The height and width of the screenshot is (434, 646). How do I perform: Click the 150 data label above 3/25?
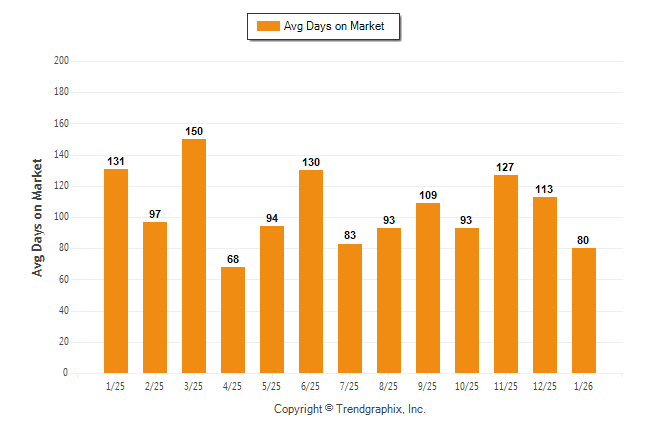point(194,131)
